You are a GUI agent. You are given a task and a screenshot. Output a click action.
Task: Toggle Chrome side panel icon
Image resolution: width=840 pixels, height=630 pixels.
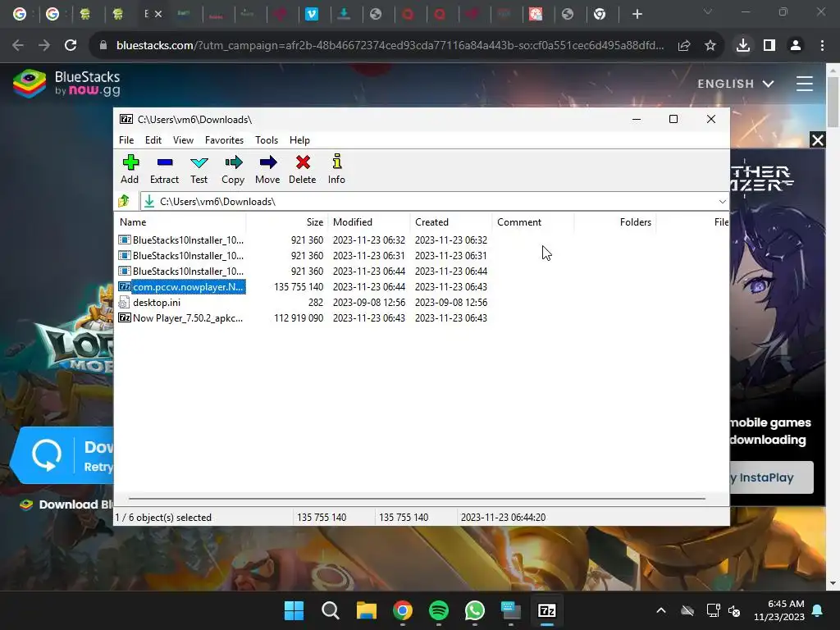[769, 46]
